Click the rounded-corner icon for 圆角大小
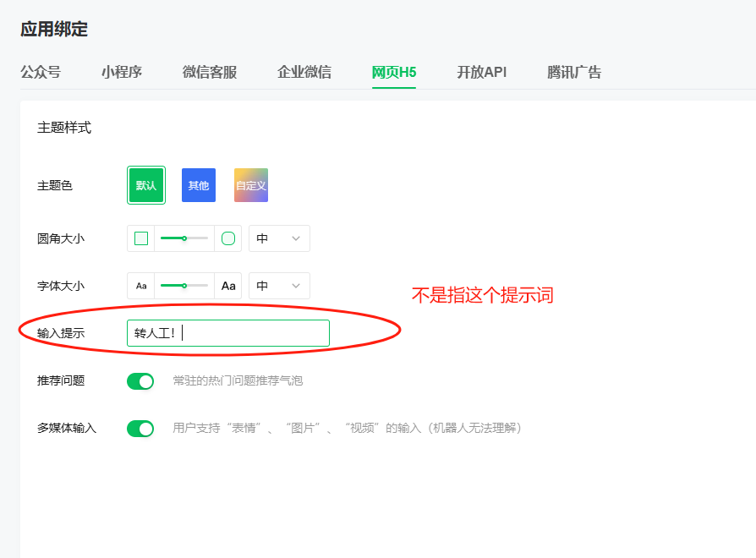The height and width of the screenshot is (558, 756). [x=228, y=238]
